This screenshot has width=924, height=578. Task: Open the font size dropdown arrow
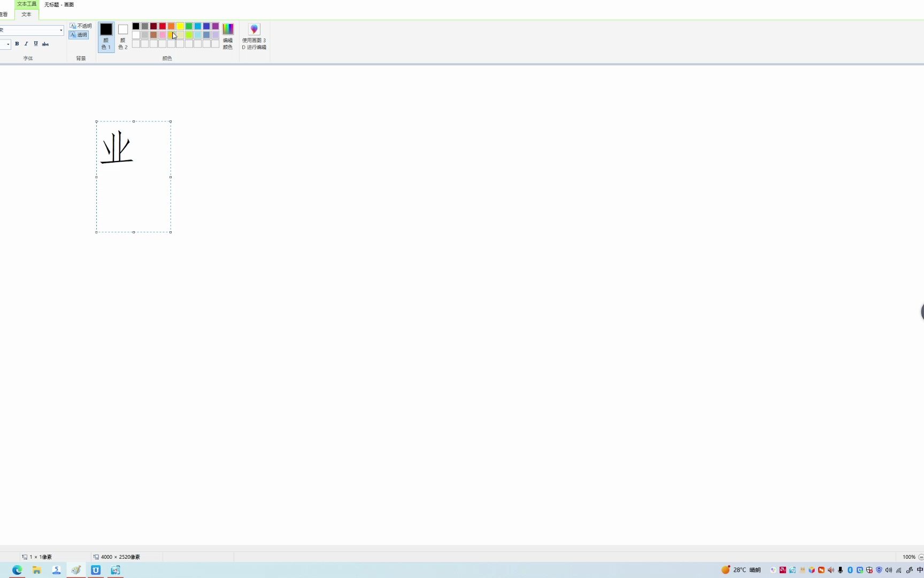coord(8,44)
